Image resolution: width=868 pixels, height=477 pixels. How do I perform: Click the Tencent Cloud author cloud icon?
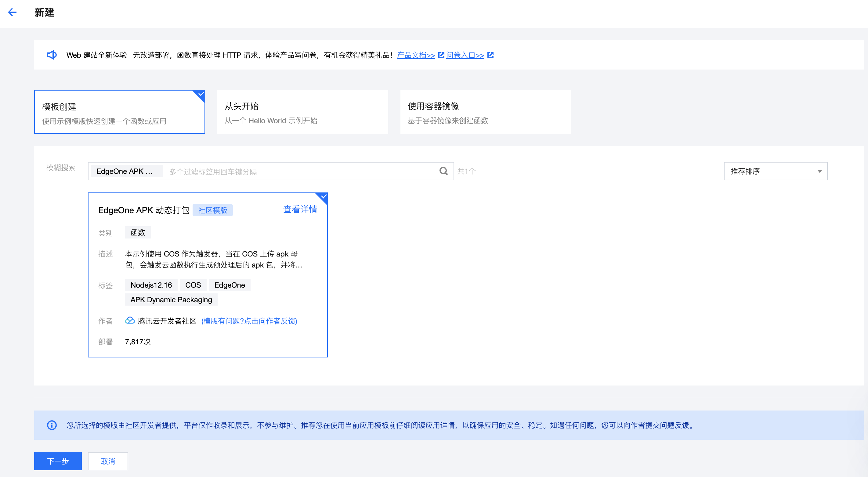pyautogui.click(x=130, y=321)
